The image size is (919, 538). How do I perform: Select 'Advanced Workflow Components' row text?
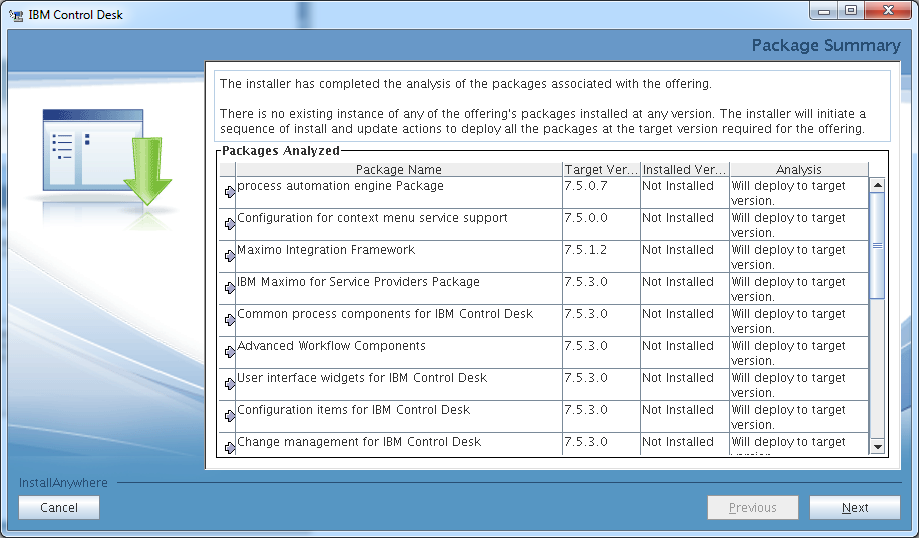click(331, 346)
